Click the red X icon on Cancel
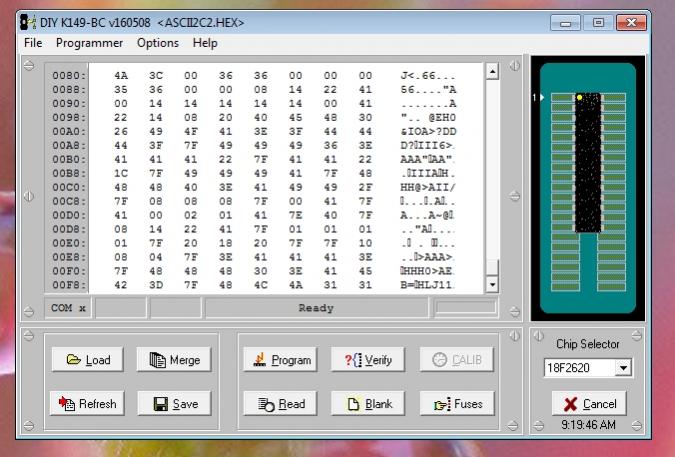 (x=570, y=404)
